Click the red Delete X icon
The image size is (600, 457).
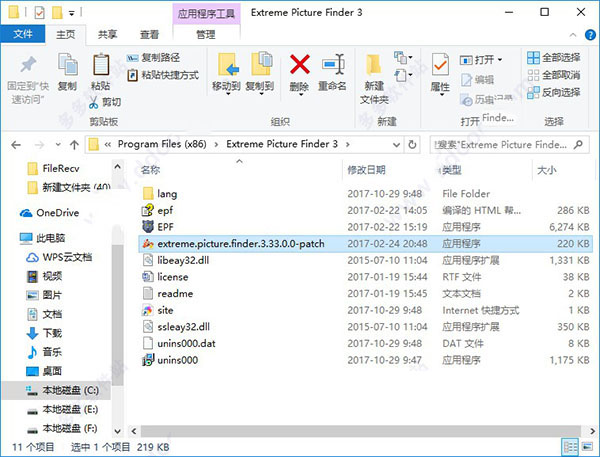[x=300, y=64]
